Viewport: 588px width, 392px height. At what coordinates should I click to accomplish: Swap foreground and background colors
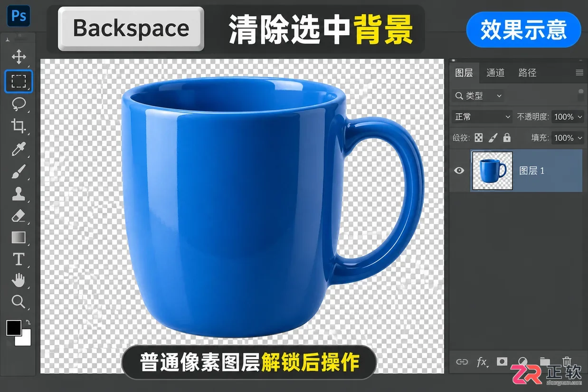pos(28,322)
